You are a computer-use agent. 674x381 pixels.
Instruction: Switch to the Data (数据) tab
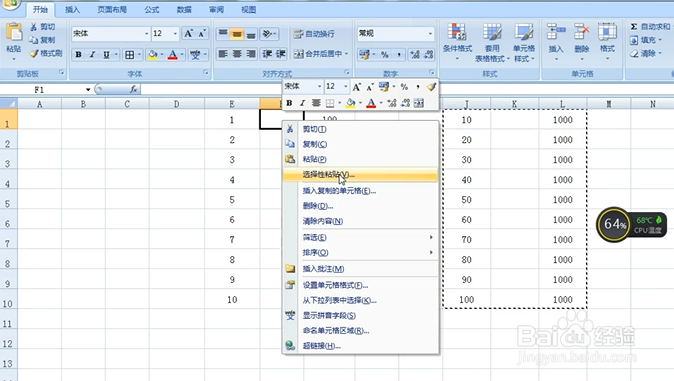(x=184, y=9)
